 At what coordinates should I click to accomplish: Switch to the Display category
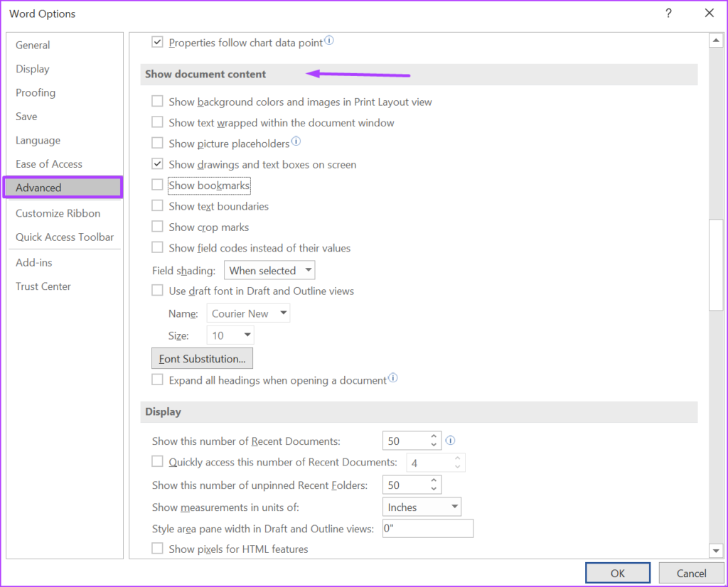pyautogui.click(x=33, y=69)
